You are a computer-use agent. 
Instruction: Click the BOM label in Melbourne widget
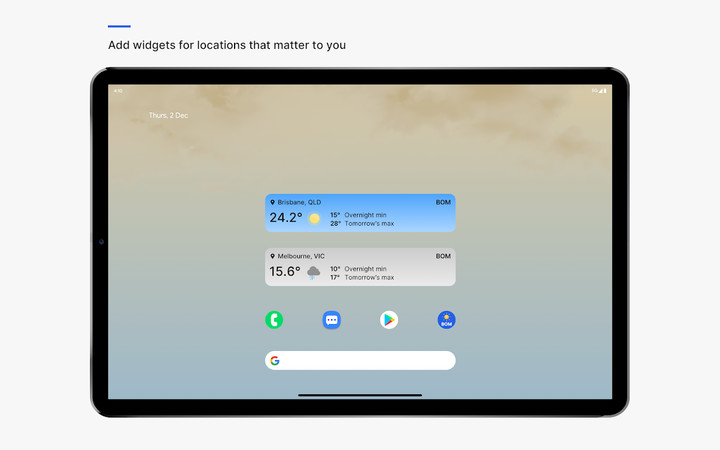point(443,256)
